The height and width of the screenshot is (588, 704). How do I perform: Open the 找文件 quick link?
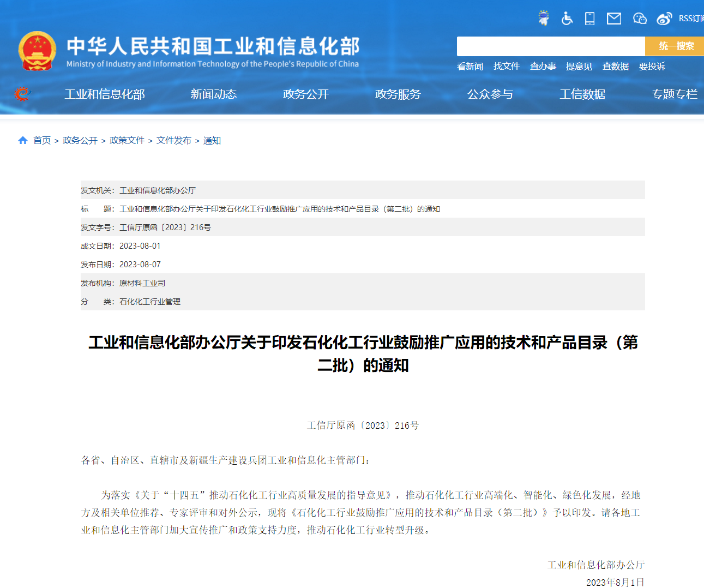point(507,67)
